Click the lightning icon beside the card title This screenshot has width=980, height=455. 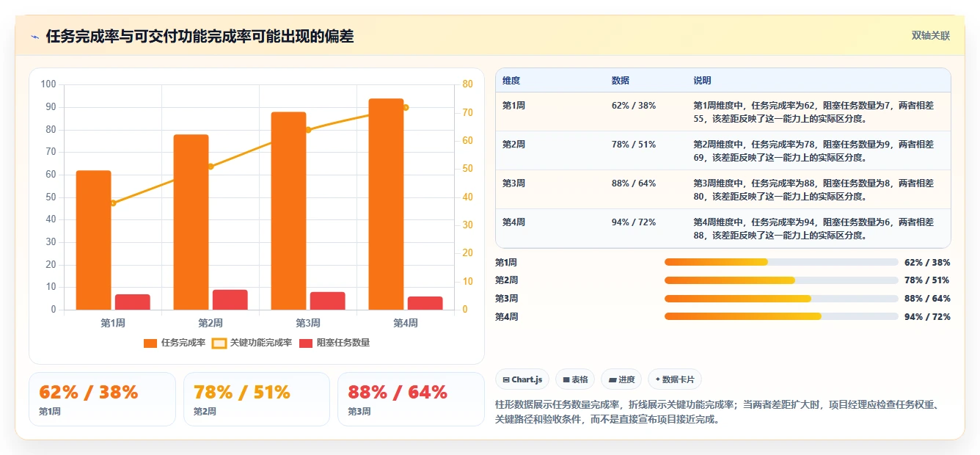[35, 37]
